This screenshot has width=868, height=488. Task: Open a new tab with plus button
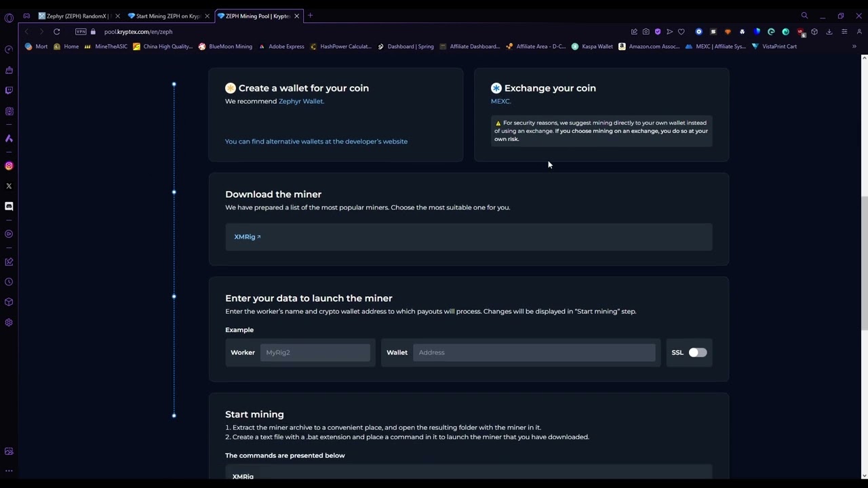[x=310, y=16]
